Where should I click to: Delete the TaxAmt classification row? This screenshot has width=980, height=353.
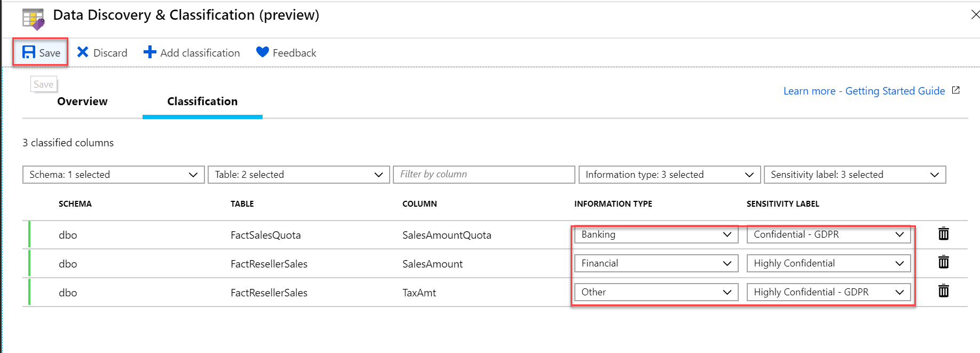[943, 291]
